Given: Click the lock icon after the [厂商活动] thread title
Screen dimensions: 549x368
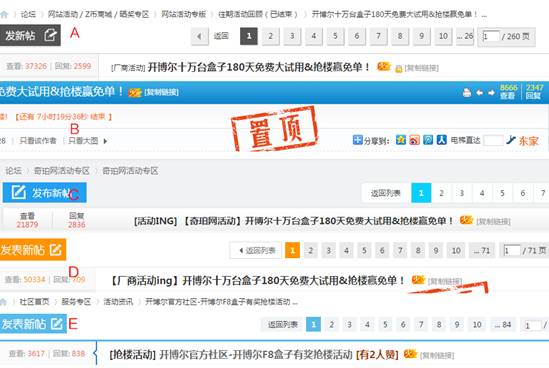Looking at the screenshot, I should [398, 69].
